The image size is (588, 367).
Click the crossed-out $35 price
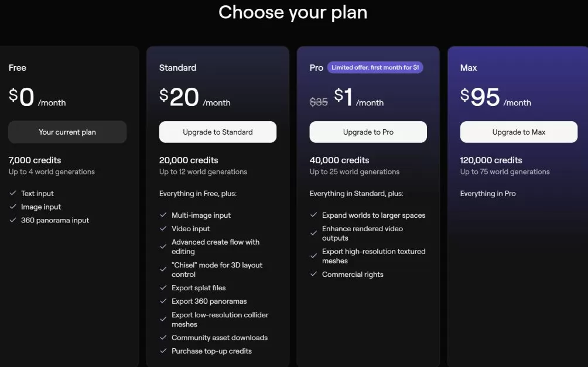pos(319,102)
